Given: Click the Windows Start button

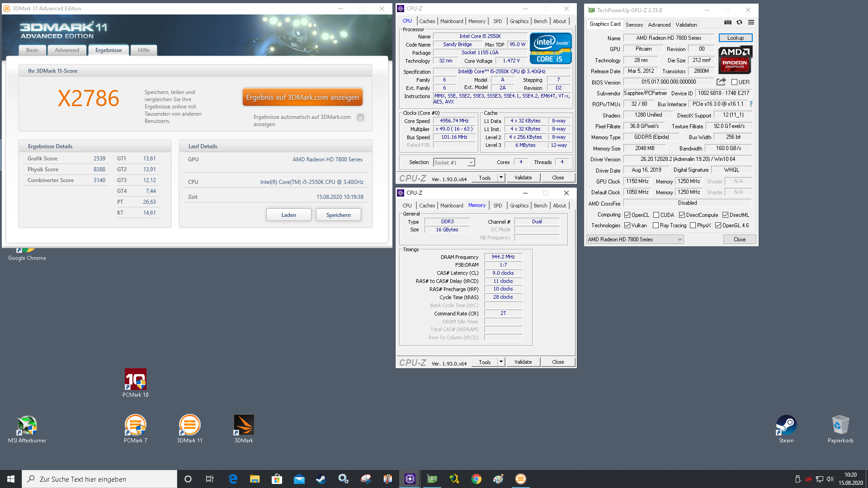Looking at the screenshot, I should tap(11, 479).
